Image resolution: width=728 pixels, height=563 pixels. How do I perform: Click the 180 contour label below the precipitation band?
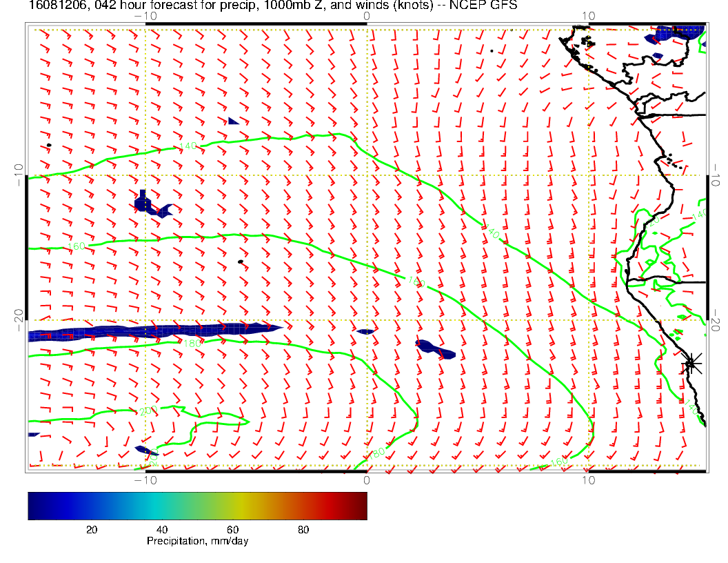[x=192, y=343]
